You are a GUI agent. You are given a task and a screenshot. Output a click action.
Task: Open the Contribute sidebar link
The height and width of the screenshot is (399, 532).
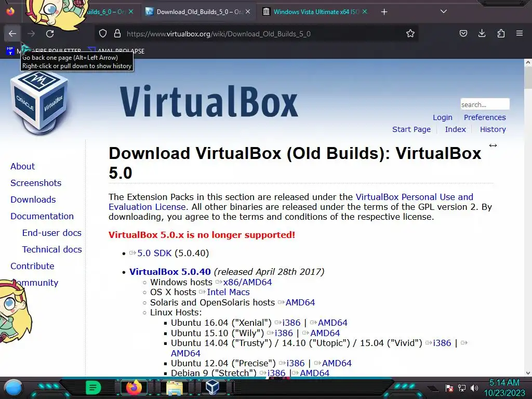point(32,266)
